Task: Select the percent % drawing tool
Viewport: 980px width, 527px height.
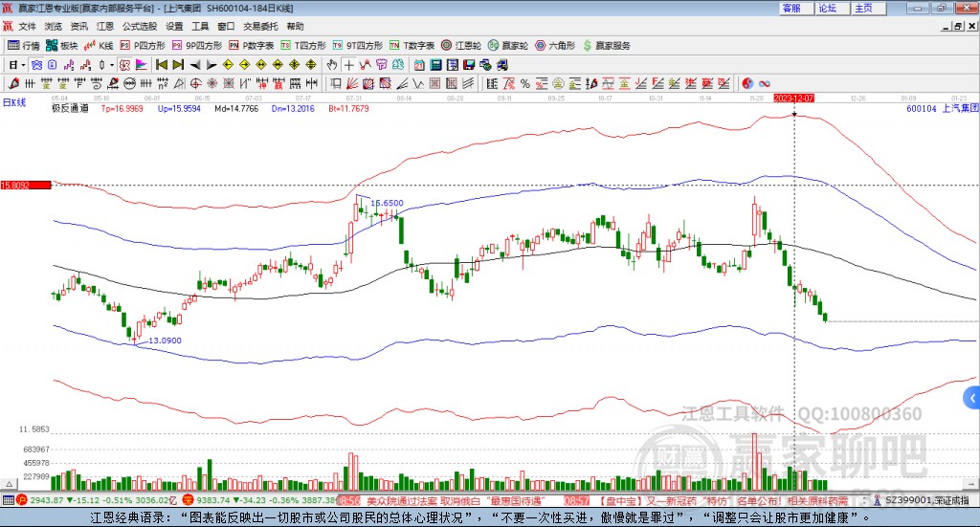Action: (525, 83)
